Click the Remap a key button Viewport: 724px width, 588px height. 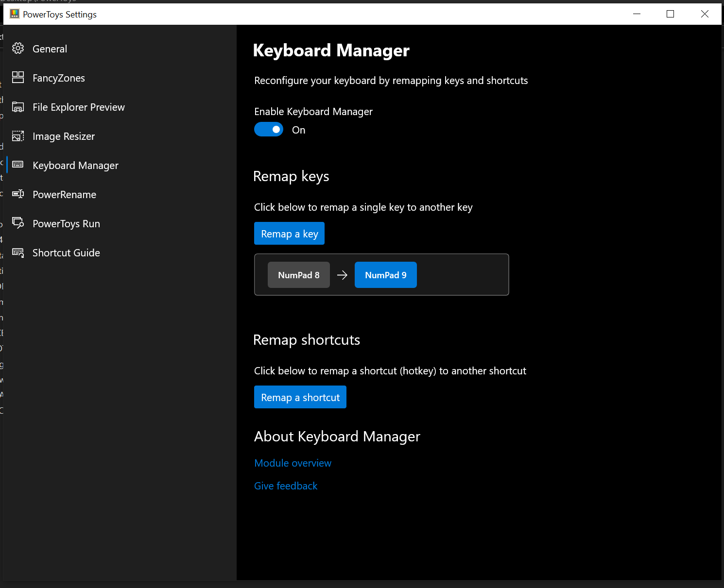coord(289,233)
